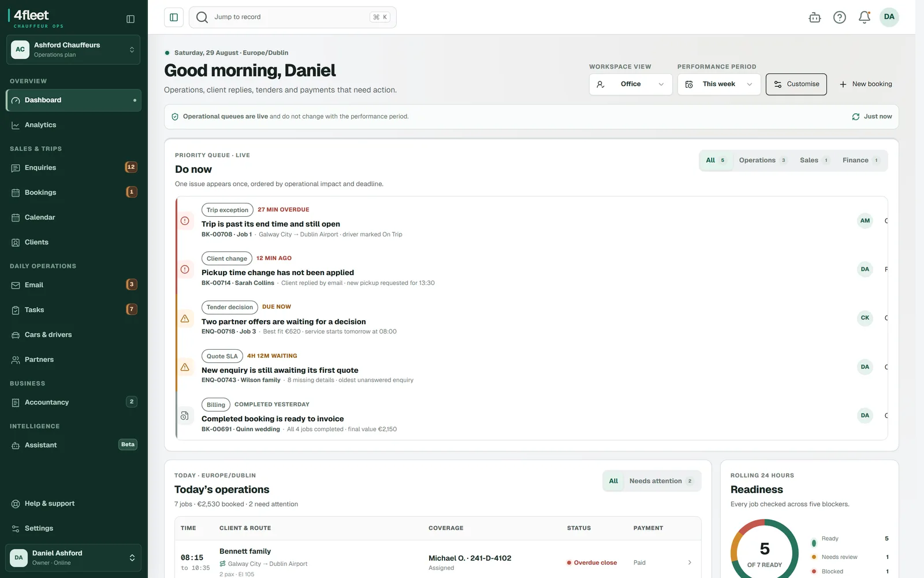Viewport: 924px width, 578px height.
Task: Open Accountancy in the sidebar
Action: [x=73, y=402]
